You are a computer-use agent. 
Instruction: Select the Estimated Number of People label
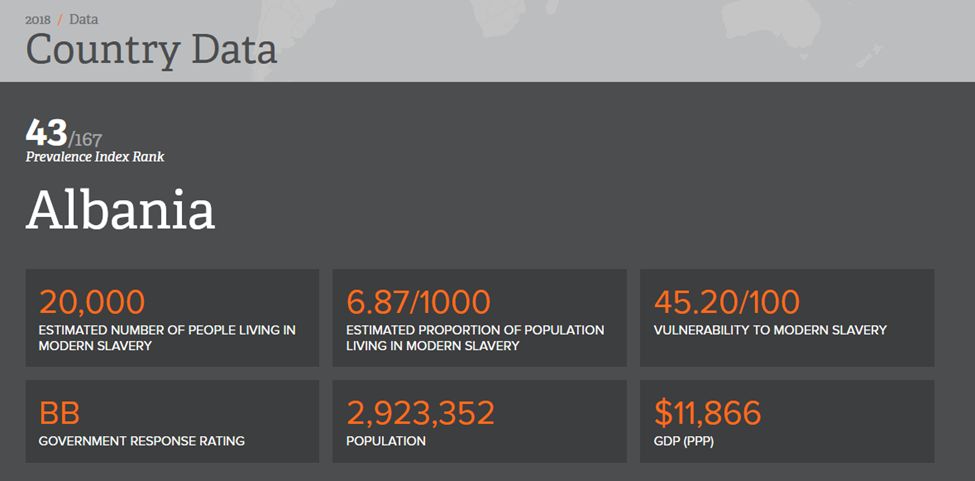coord(167,337)
